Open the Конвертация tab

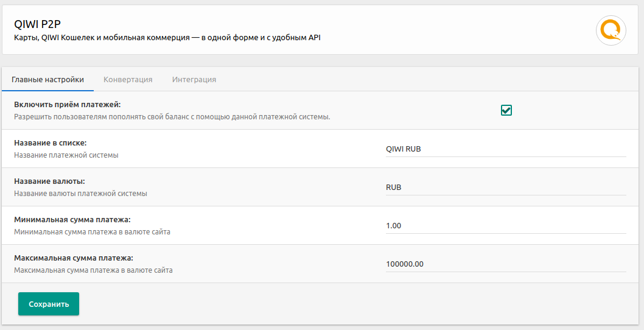click(128, 79)
